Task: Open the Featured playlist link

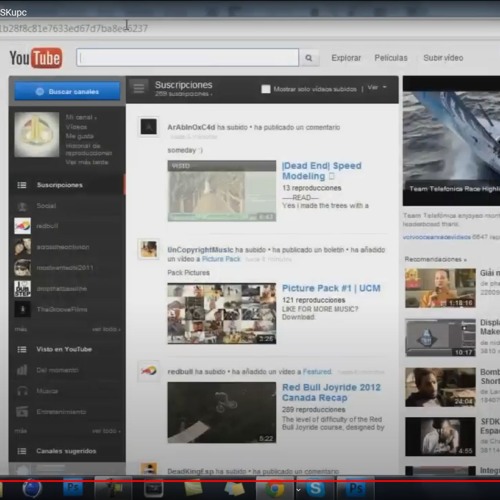Action: (317, 372)
